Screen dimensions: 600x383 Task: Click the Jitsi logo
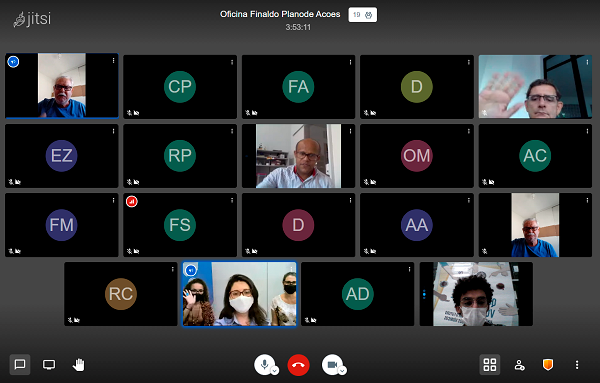32,19
